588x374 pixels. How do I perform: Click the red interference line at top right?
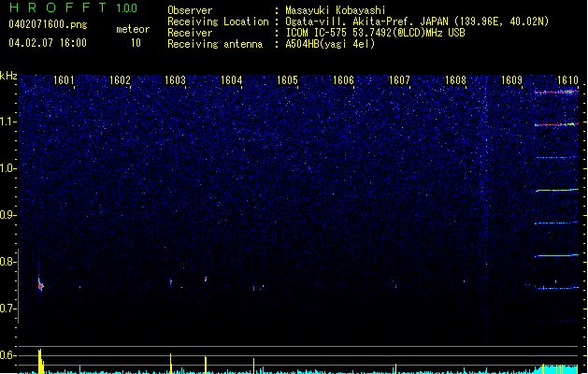coord(556,92)
